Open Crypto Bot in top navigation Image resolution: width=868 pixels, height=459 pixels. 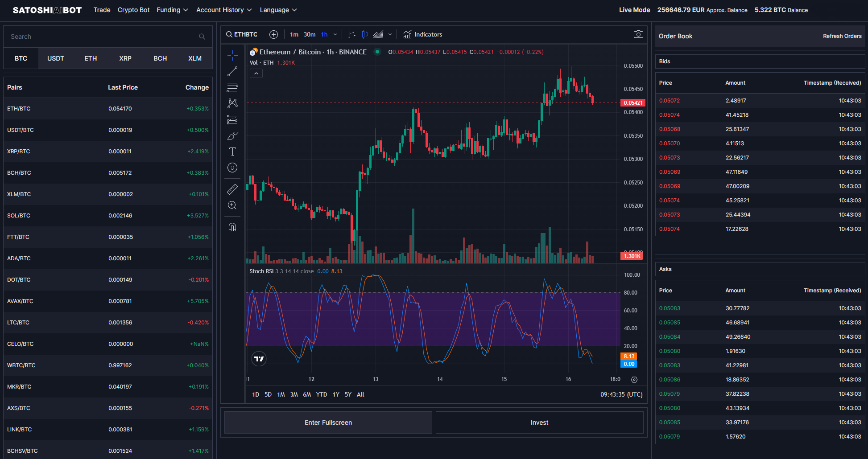(133, 10)
